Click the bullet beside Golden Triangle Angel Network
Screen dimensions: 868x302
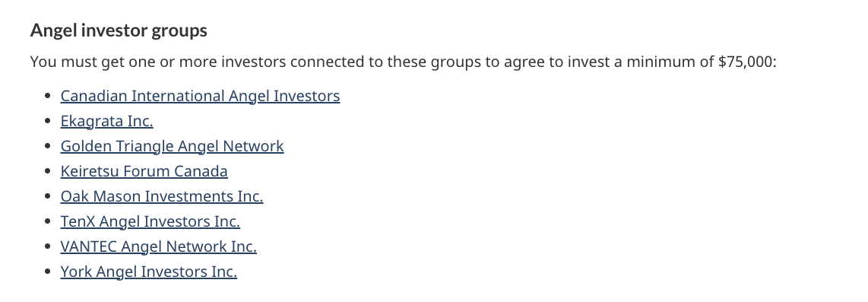pyautogui.click(x=48, y=146)
